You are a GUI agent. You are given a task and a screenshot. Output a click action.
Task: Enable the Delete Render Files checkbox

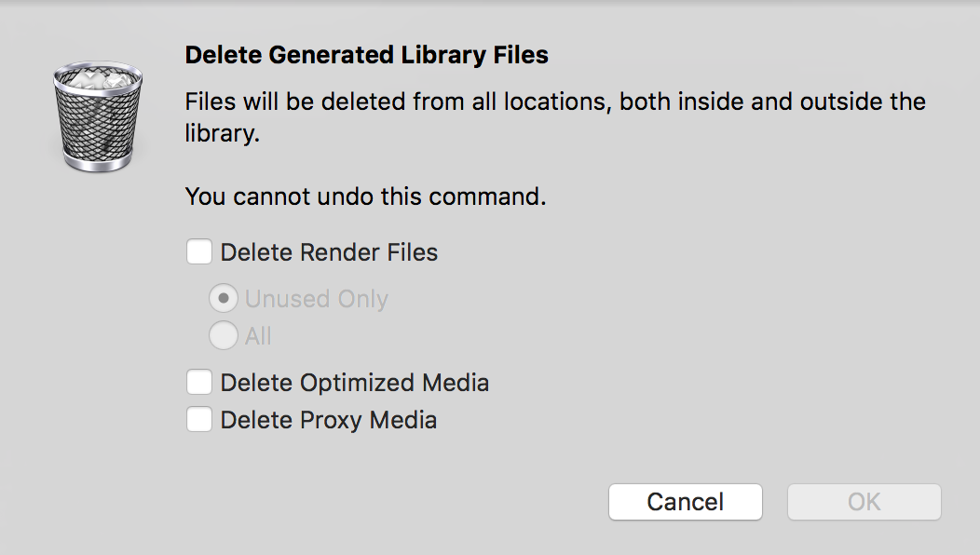tap(198, 251)
